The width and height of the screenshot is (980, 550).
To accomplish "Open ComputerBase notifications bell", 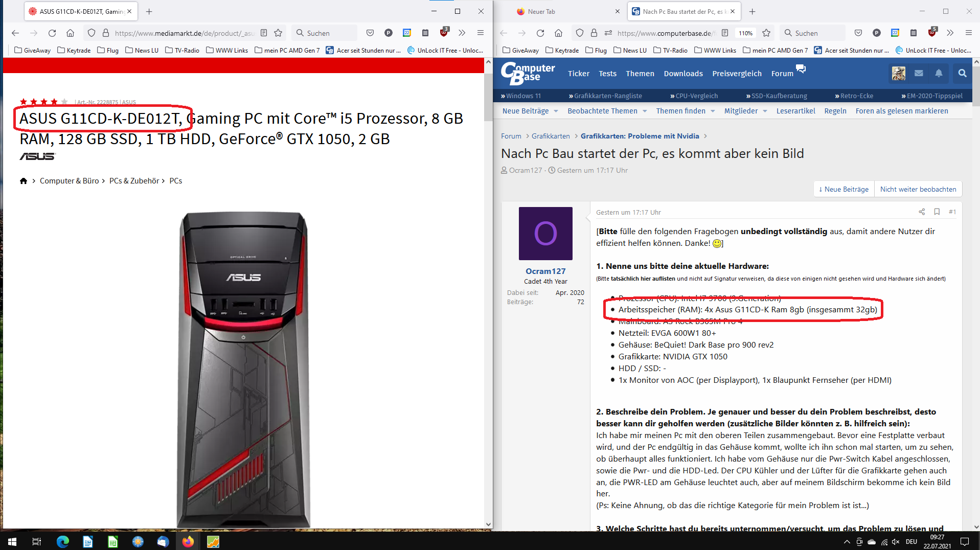I will 939,74.
